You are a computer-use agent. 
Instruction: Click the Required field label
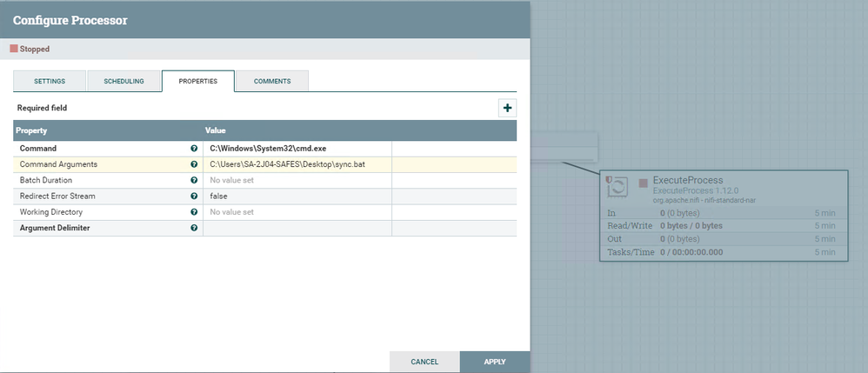click(42, 108)
